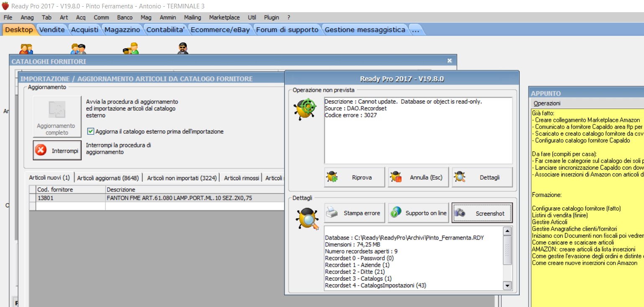Open the Ammin menu
The width and height of the screenshot is (644, 307).
pos(168,17)
